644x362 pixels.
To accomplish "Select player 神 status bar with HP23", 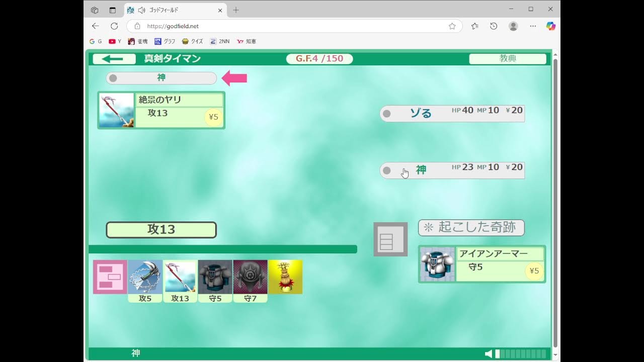I will point(452,170).
